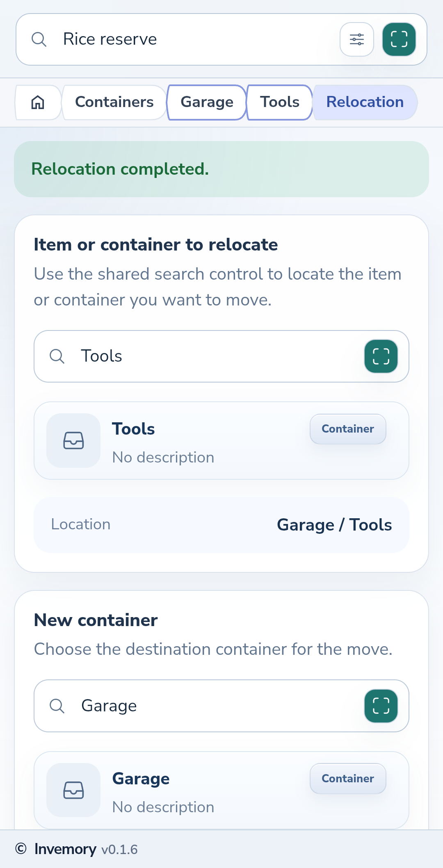Open the Containers breadcrumb
Screen dimensions: 443x868
pos(114,102)
